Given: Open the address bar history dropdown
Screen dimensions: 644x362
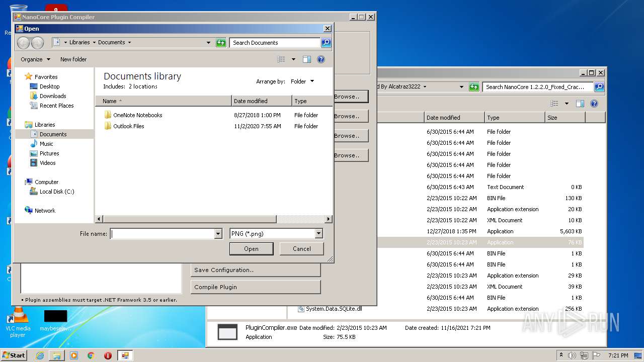Looking at the screenshot, I should (x=208, y=43).
